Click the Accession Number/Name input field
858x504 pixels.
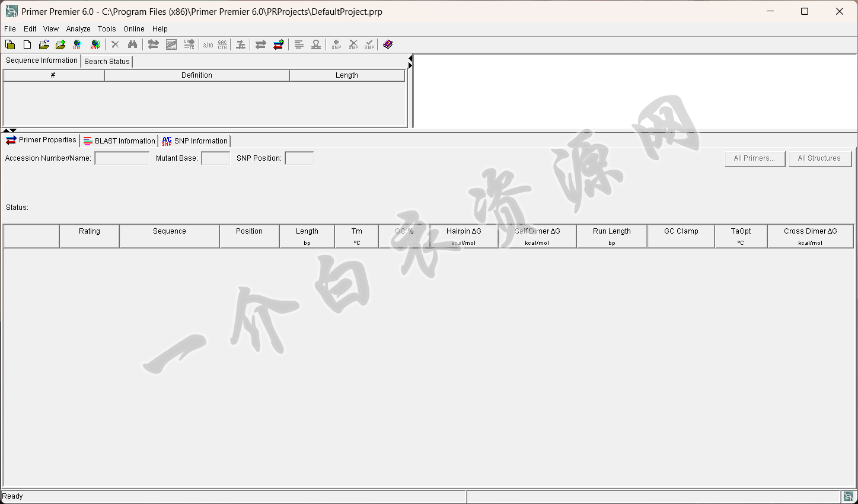pos(122,158)
